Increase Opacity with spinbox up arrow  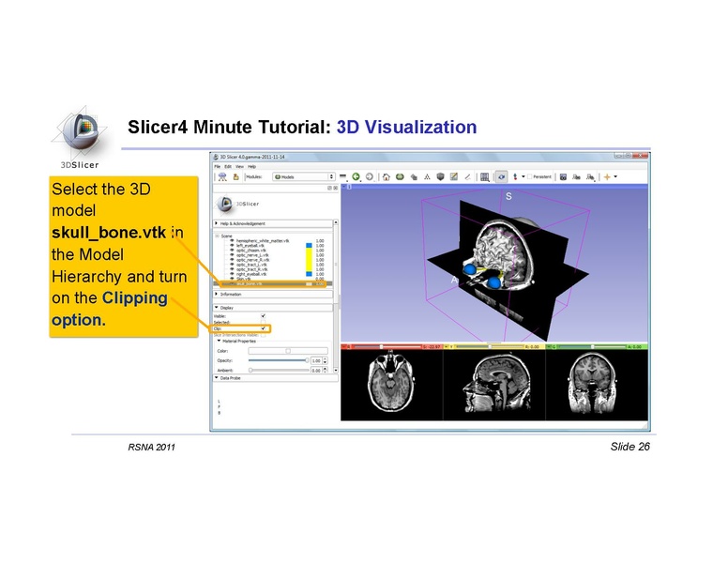tap(325, 358)
